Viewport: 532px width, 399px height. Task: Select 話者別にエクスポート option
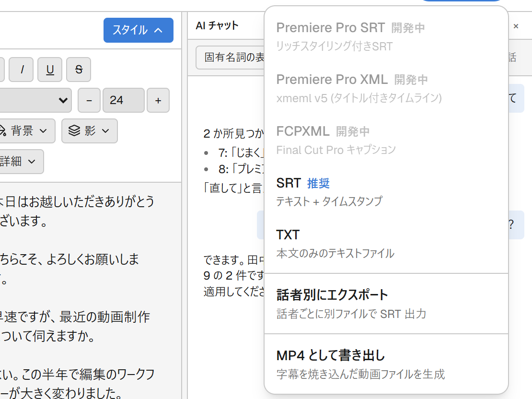[386, 304]
